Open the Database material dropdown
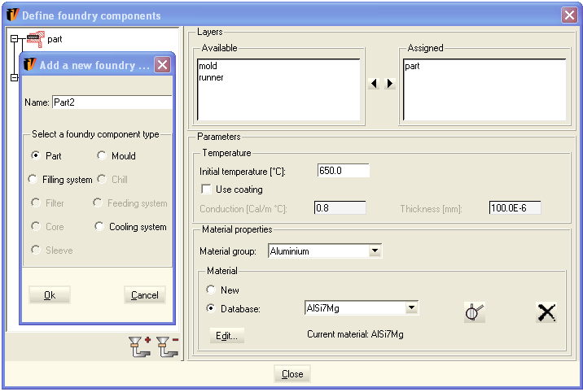 tap(411, 308)
